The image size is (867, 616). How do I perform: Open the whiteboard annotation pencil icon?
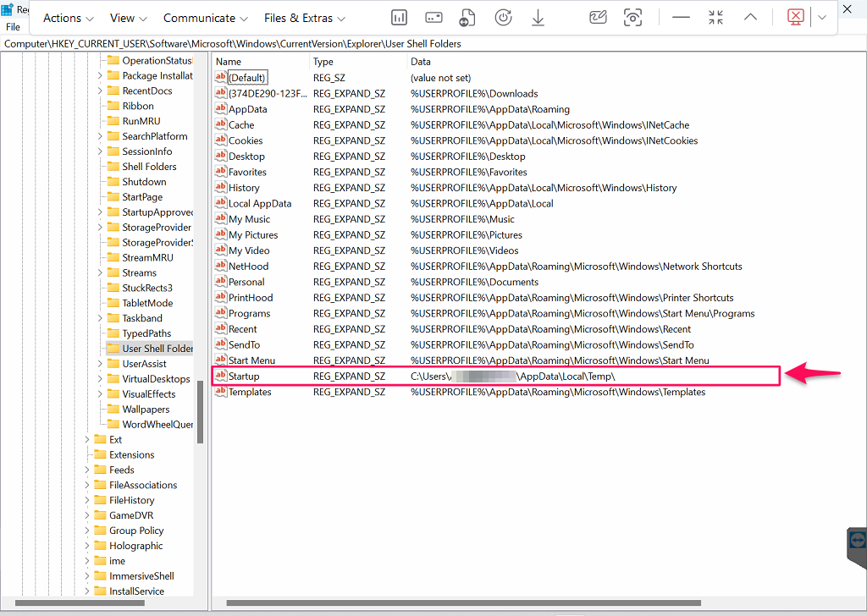click(x=598, y=18)
